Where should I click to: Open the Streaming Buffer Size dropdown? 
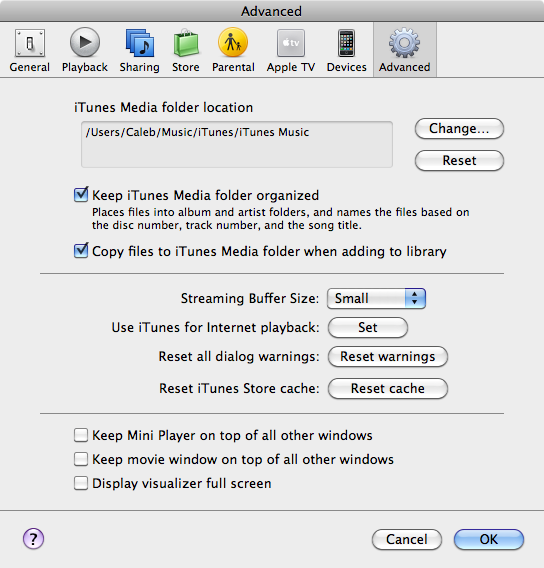(376, 298)
